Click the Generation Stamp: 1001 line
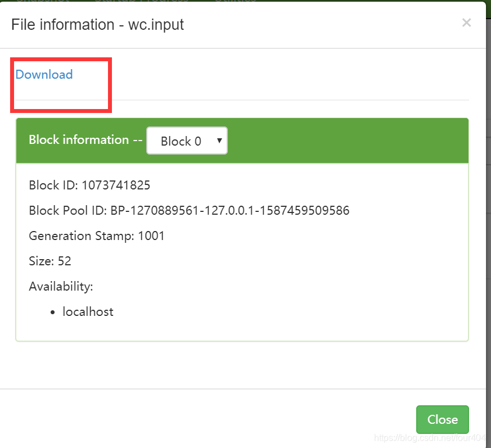Image resolution: width=491 pixels, height=448 pixels. click(x=96, y=236)
